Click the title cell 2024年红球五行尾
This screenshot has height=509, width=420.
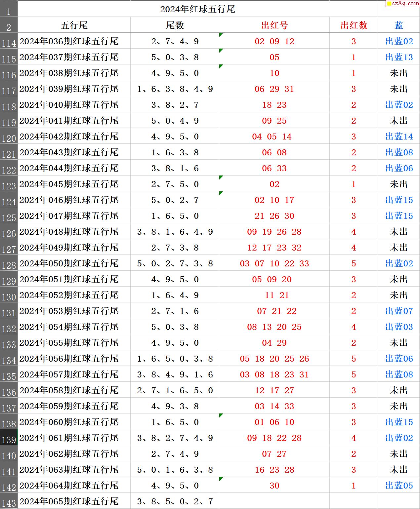[x=198, y=9]
